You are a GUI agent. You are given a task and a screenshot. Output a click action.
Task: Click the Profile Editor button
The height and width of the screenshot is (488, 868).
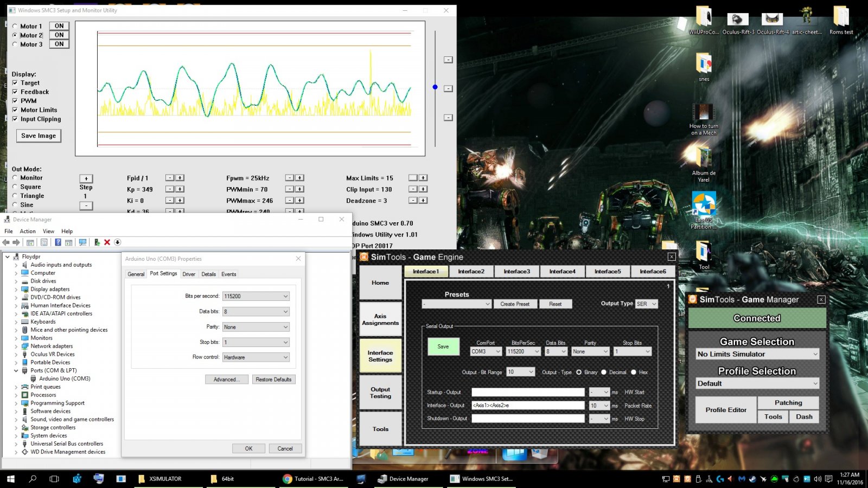[x=726, y=410]
